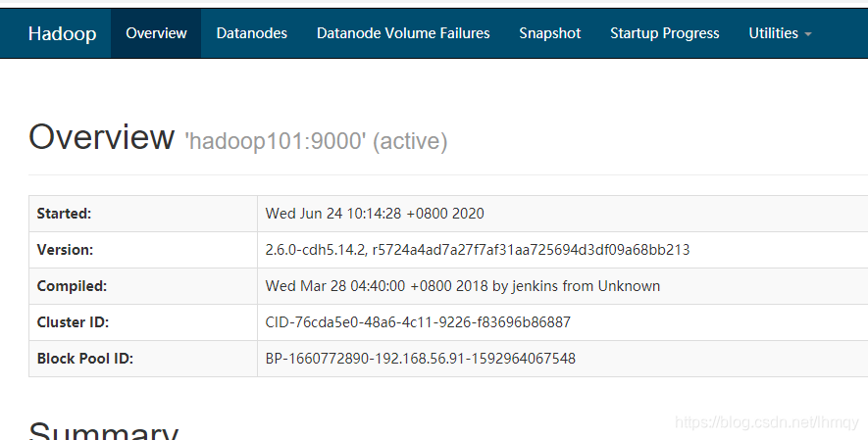The image size is (868, 440).
Task: Select the 'hadoop101:9000' (active) text
Action: tap(316, 141)
